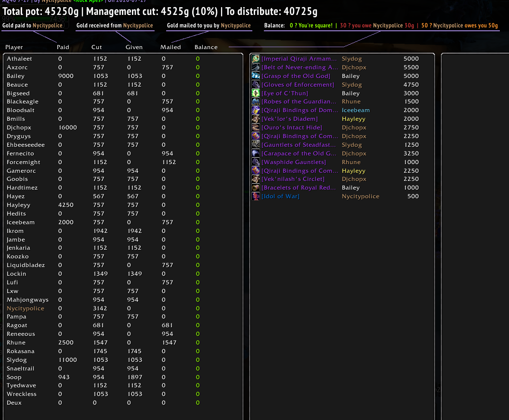The width and height of the screenshot is (509, 420).
Task: Select the Bailey player name in player list
Action: point(15,76)
